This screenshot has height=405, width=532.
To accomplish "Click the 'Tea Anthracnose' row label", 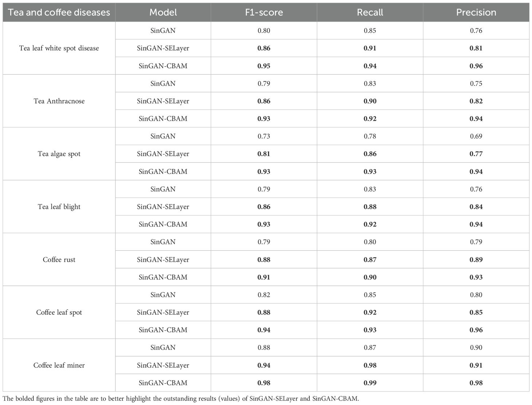I will [59, 101].
